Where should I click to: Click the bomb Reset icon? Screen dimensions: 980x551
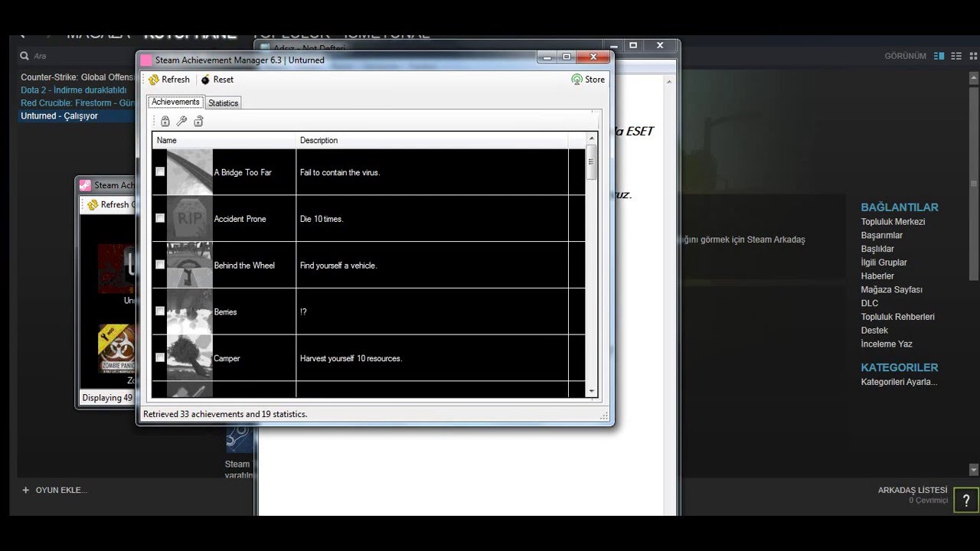click(205, 80)
